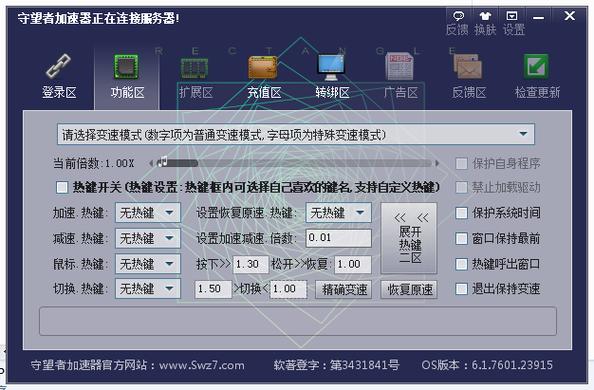Click the 精确变速 button
The width and height of the screenshot is (594, 390).
point(344,290)
